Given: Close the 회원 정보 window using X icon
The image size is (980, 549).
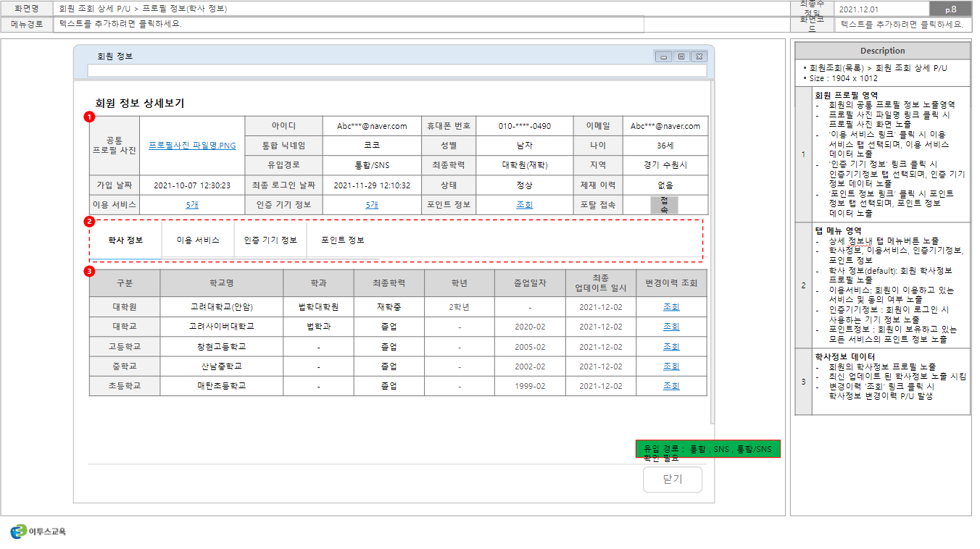Looking at the screenshot, I should pos(699,56).
